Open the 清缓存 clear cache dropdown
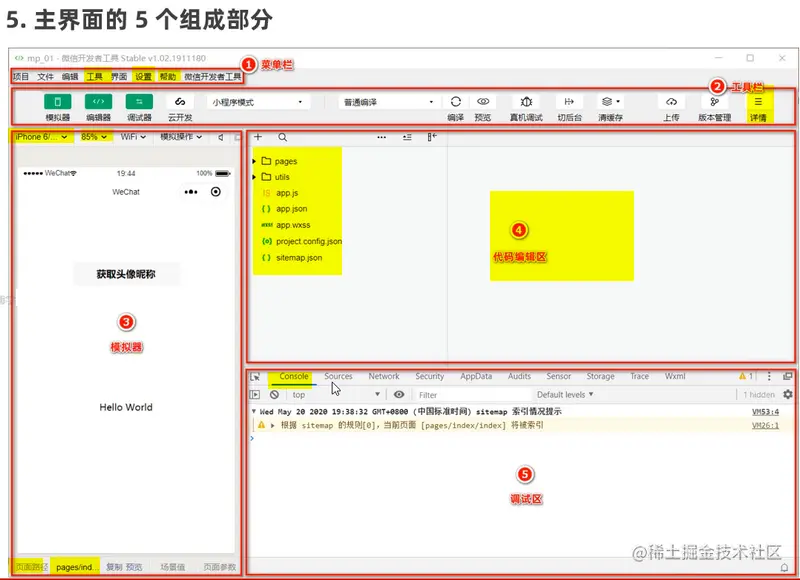800x580 pixels. click(x=610, y=102)
